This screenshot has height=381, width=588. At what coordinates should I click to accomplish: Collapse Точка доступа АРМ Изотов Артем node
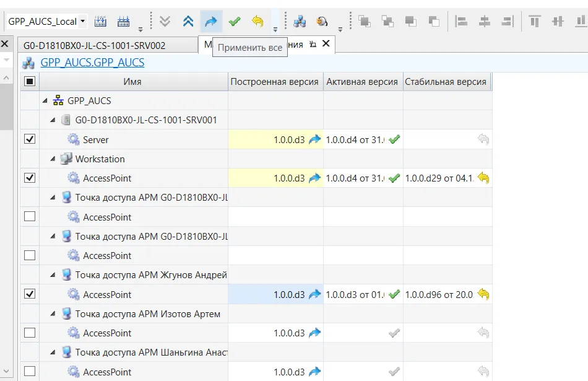pos(53,314)
